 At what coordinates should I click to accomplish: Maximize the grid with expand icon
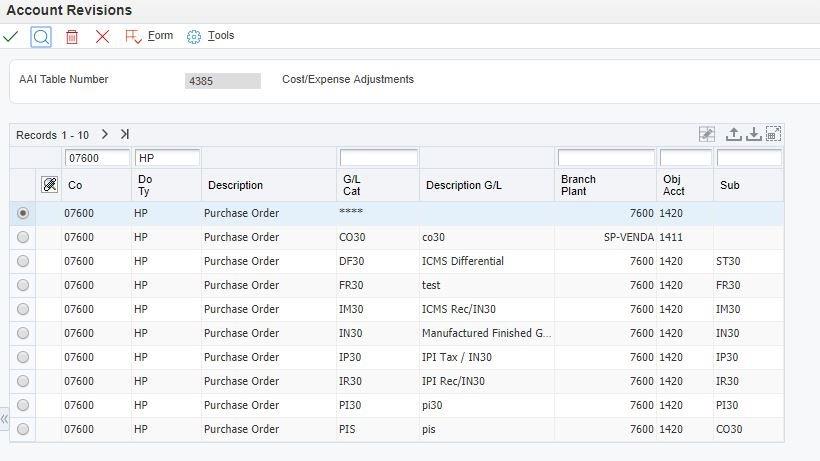point(773,134)
